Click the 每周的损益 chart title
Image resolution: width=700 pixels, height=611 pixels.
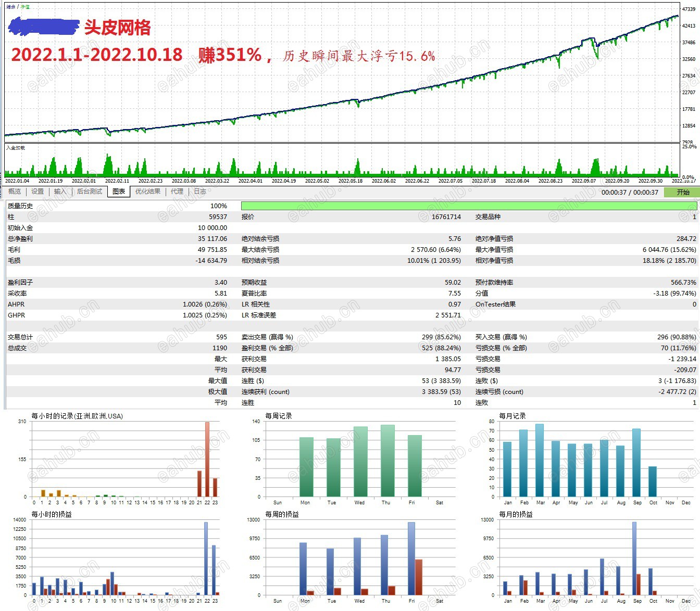[x=282, y=515]
